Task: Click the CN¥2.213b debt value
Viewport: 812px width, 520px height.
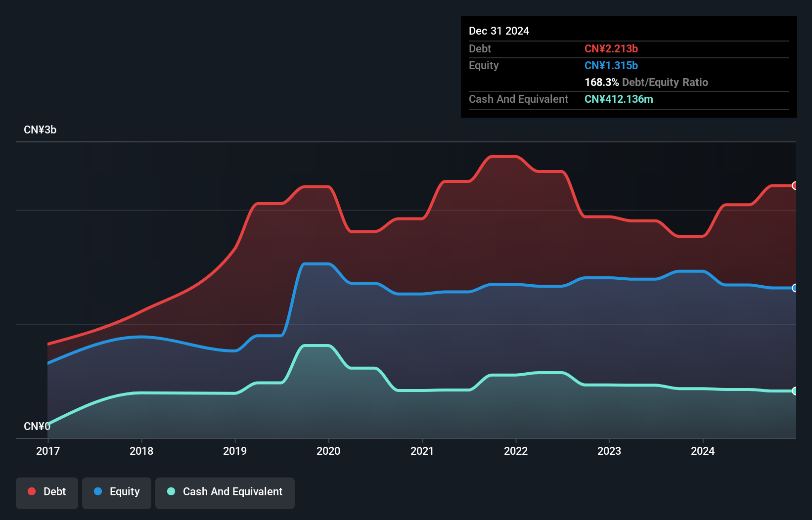Action: (611, 49)
